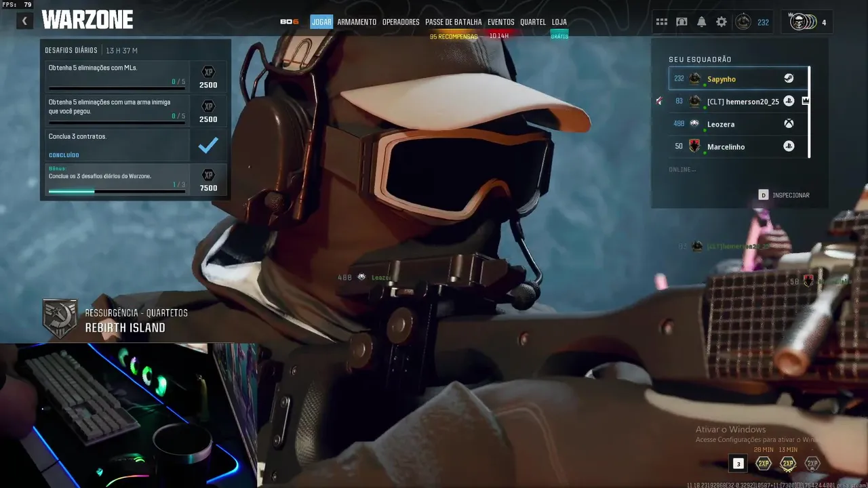The width and height of the screenshot is (868, 488).
Task: Click XP icon for the MLs challenge
Action: (x=208, y=72)
